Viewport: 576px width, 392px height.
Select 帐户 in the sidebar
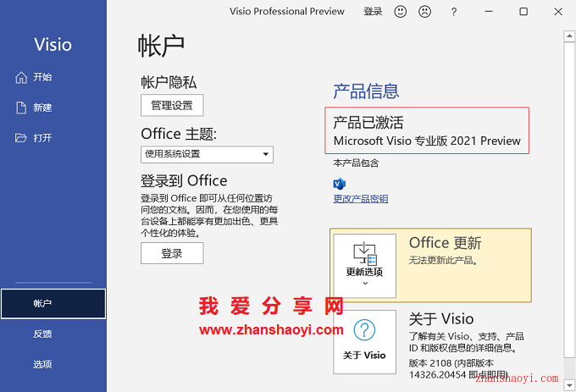(53, 304)
